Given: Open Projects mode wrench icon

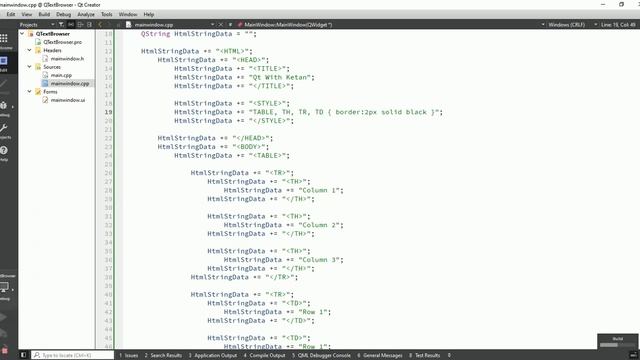Looking at the screenshot, I should tap(4, 129).
